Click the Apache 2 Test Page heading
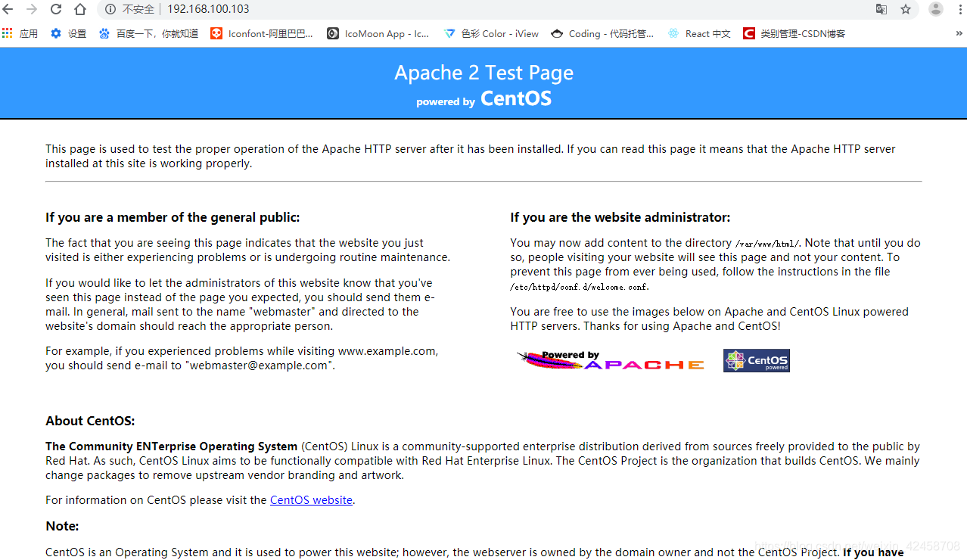Screen dimensions: 967x560 (483, 73)
